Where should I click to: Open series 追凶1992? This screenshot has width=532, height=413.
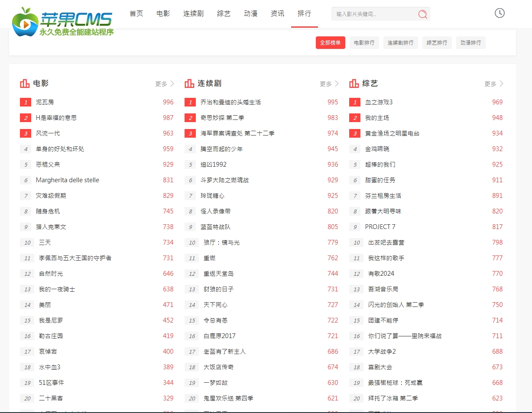pos(214,165)
